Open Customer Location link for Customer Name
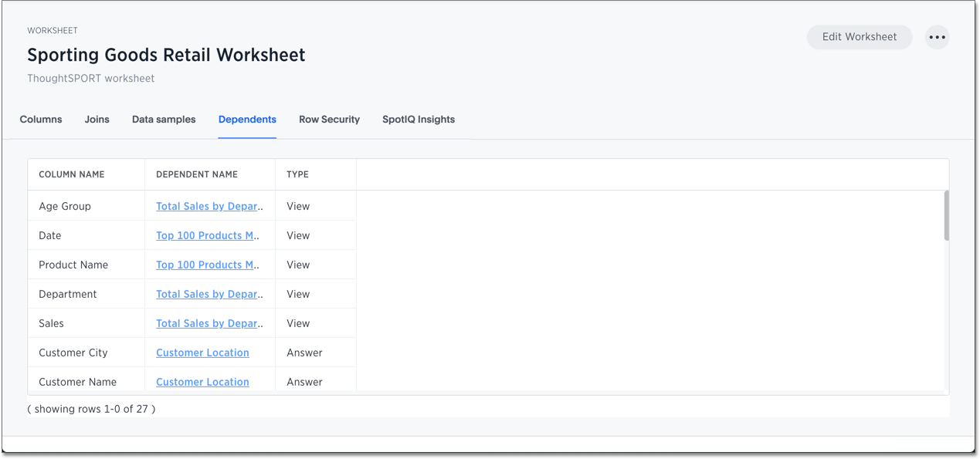Image resolution: width=980 pixels, height=459 pixels. (x=202, y=382)
